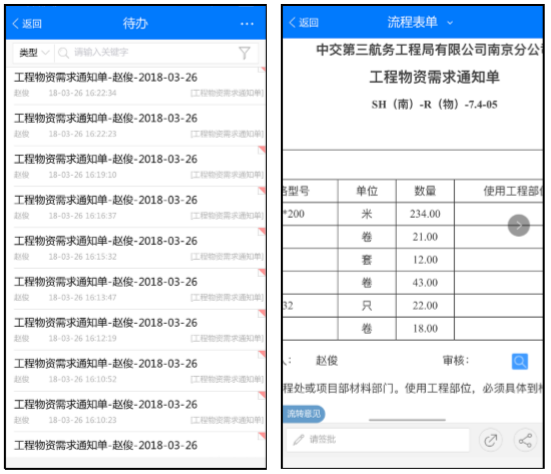Open the three-dot more menu in 待办 header

(247, 24)
